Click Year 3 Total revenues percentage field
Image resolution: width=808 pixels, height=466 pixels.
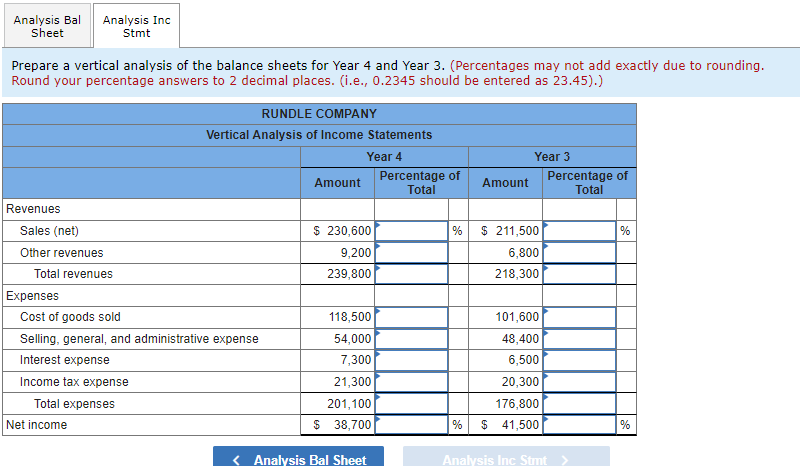(x=579, y=274)
